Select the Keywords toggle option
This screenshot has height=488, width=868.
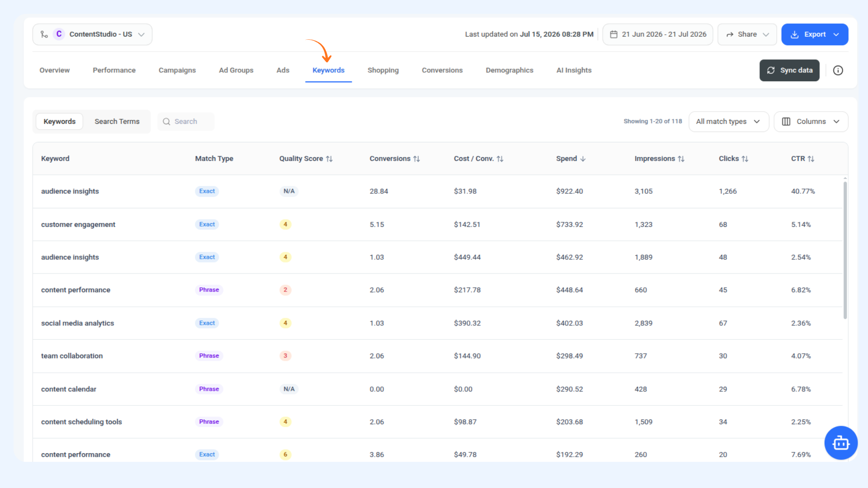[x=60, y=122]
